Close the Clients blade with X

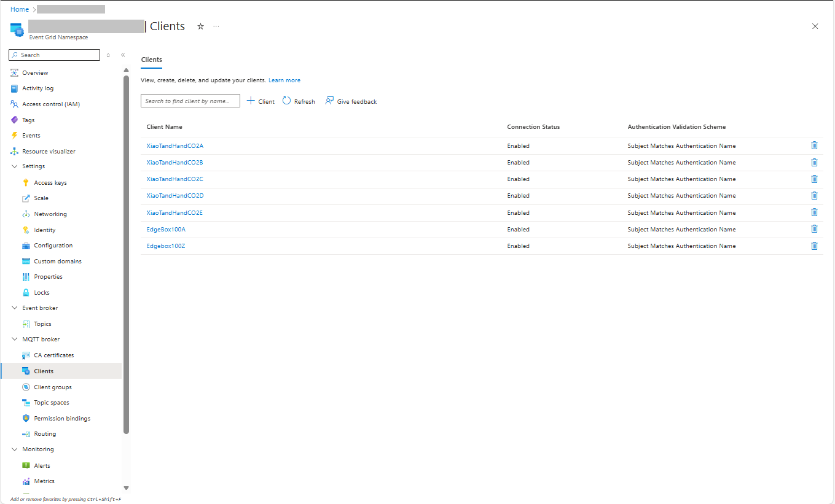815,26
